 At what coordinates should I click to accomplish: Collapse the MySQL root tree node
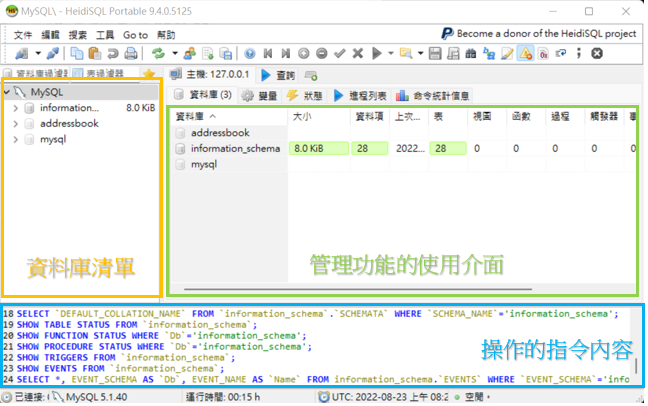point(7,92)
